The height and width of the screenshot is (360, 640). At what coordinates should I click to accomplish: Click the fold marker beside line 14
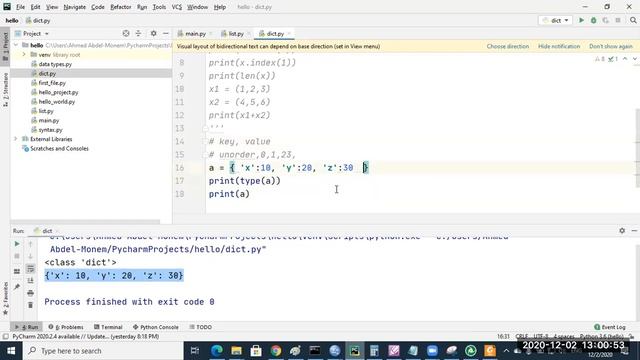pos(205,142)
